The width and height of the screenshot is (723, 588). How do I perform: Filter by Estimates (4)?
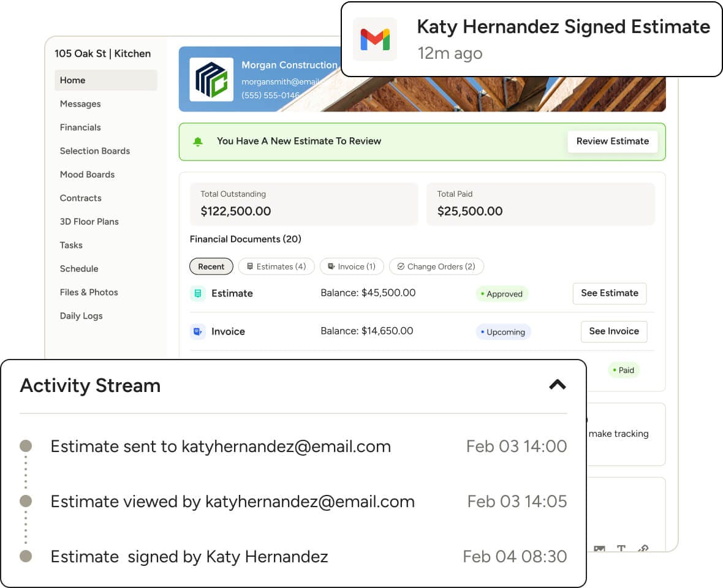coord(276,266)
